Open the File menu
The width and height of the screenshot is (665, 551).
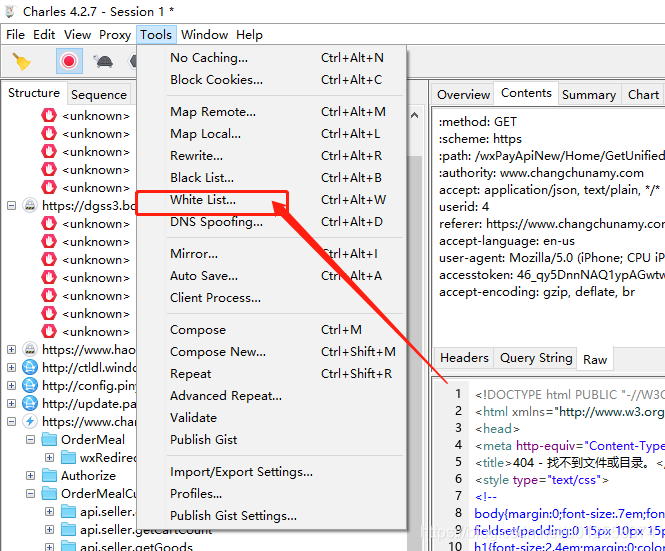(x=15, y=35)
